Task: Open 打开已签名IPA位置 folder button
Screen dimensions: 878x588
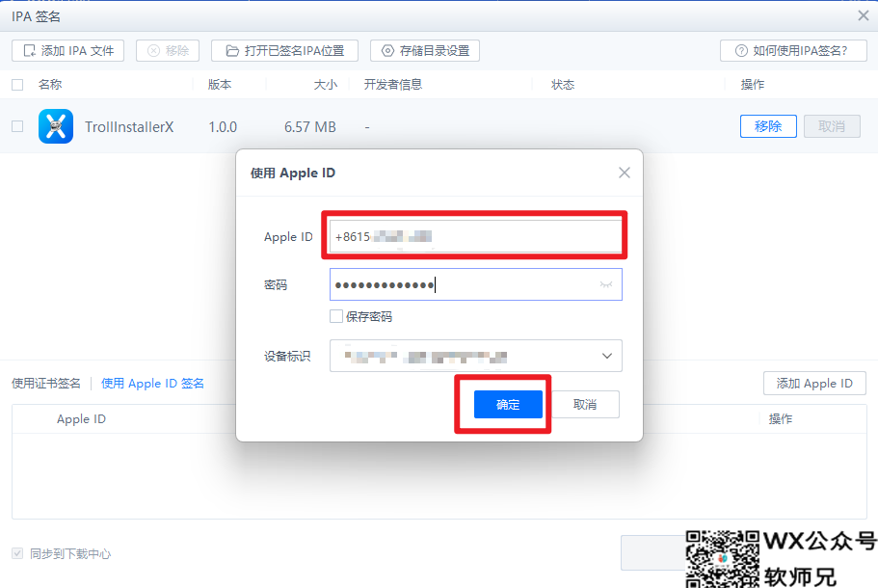Action: click(284, 51)
